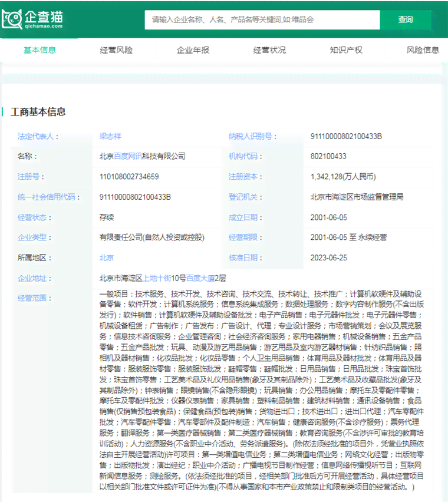Focus the company name search field

click(262, 20)
